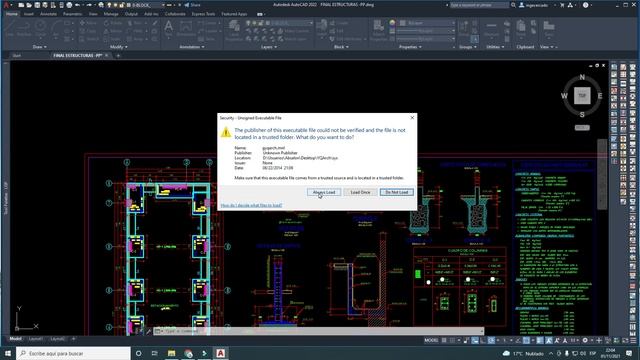The width and height of the screenshot is (640, 360).
Task: Click the Always Load button
Action: (x=324, y=192)
